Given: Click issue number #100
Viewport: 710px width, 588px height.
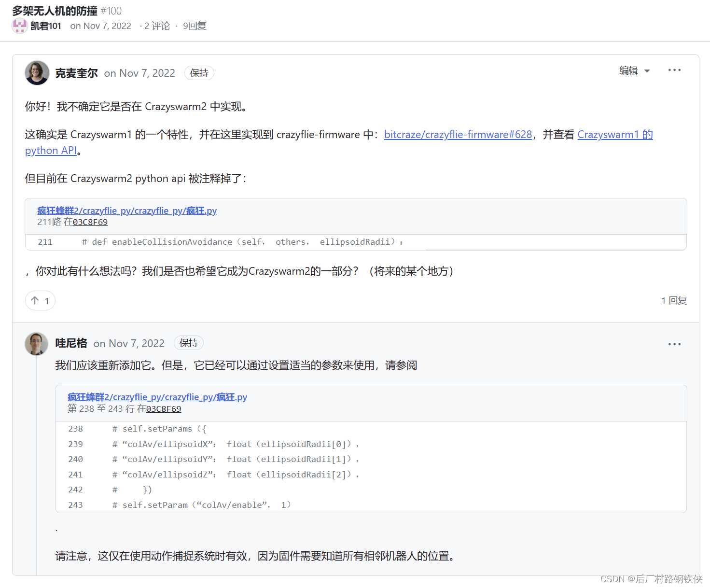Looking at the screenshot, I should 111,11.
